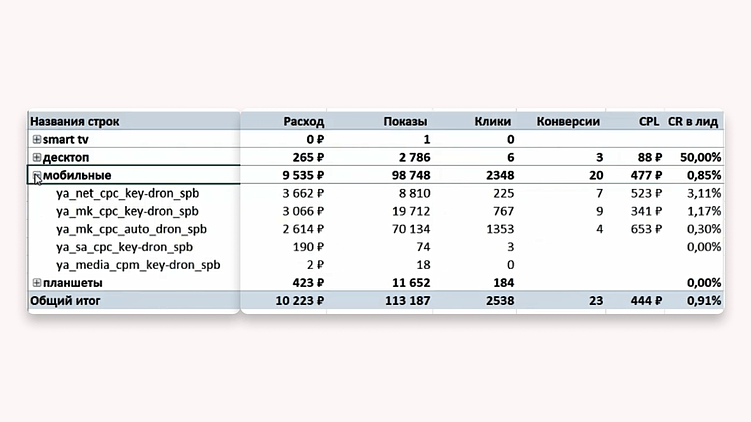Select the Общий итог total label

tap(65, 301)
